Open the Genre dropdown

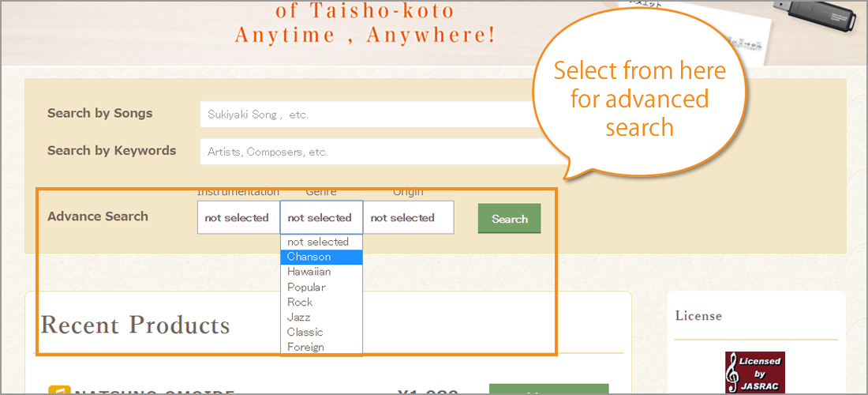point(322,217)
